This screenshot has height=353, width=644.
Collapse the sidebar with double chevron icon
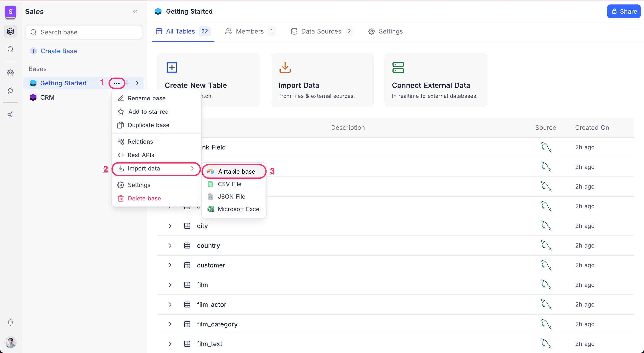(135, 11)
